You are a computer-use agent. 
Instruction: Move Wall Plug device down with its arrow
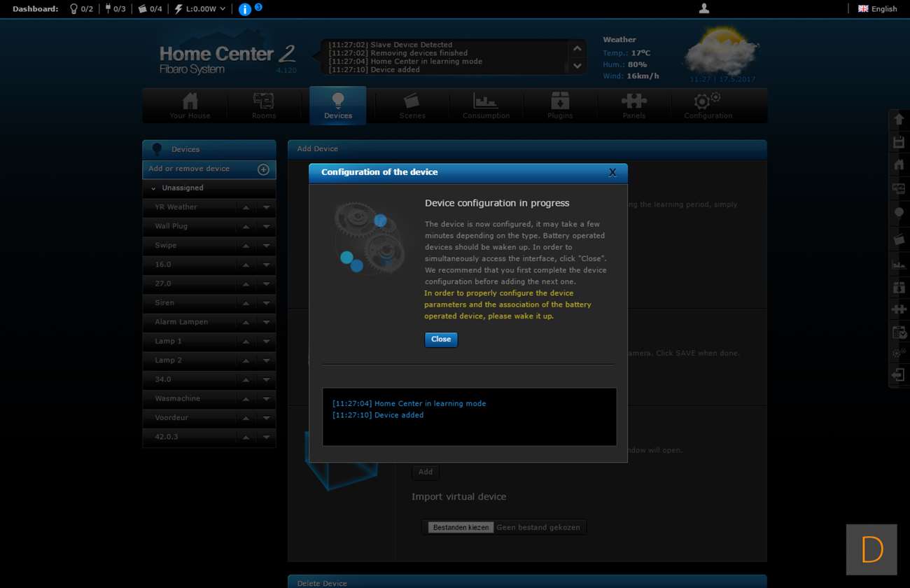pos(267,227)
